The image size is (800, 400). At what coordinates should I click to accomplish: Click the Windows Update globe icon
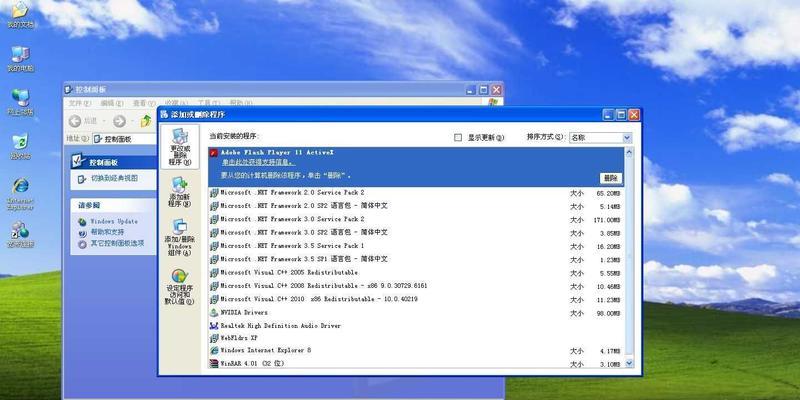[x=82, y=222]
